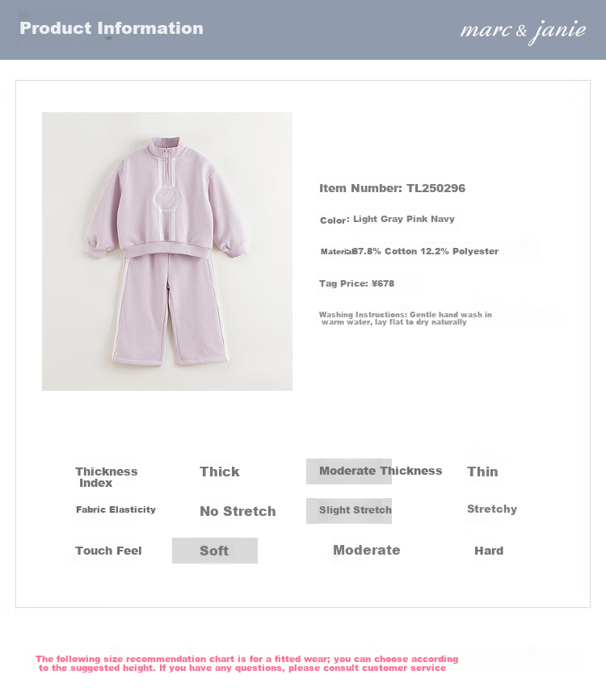
Task: Choose the No Stretch option
Action: click(x=238, y=511)
